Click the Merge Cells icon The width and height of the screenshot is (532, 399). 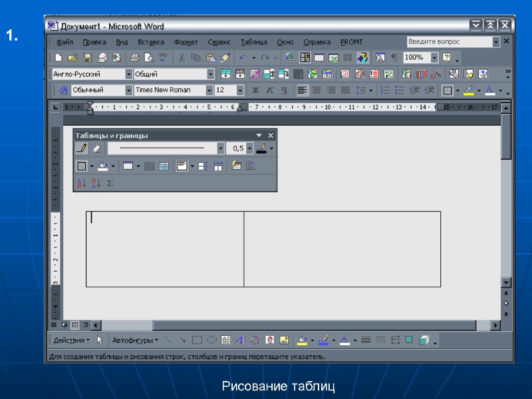pos(149,166)
